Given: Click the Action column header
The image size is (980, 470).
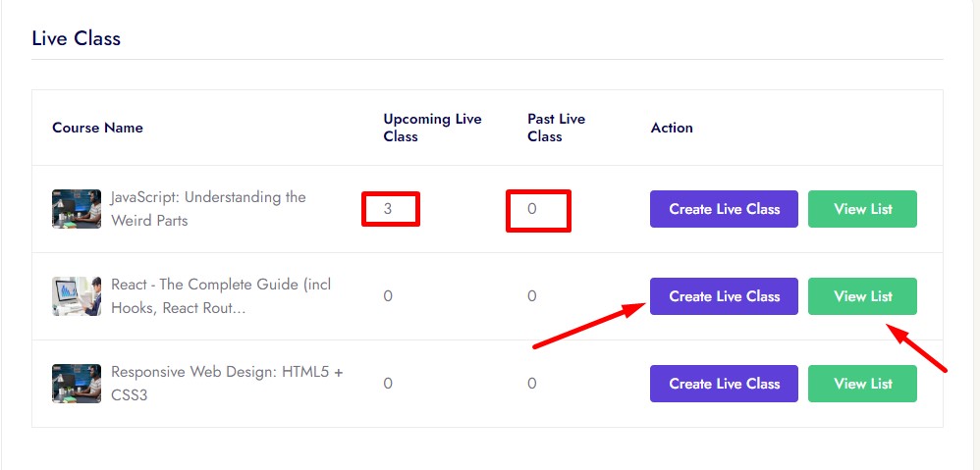Looking at the screenshot, I should click(672, 128).
